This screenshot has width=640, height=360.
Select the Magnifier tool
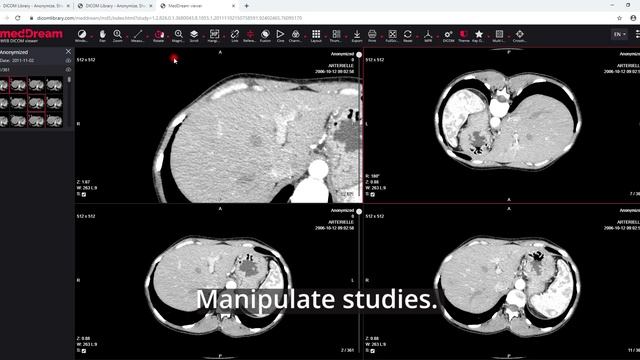178,35
